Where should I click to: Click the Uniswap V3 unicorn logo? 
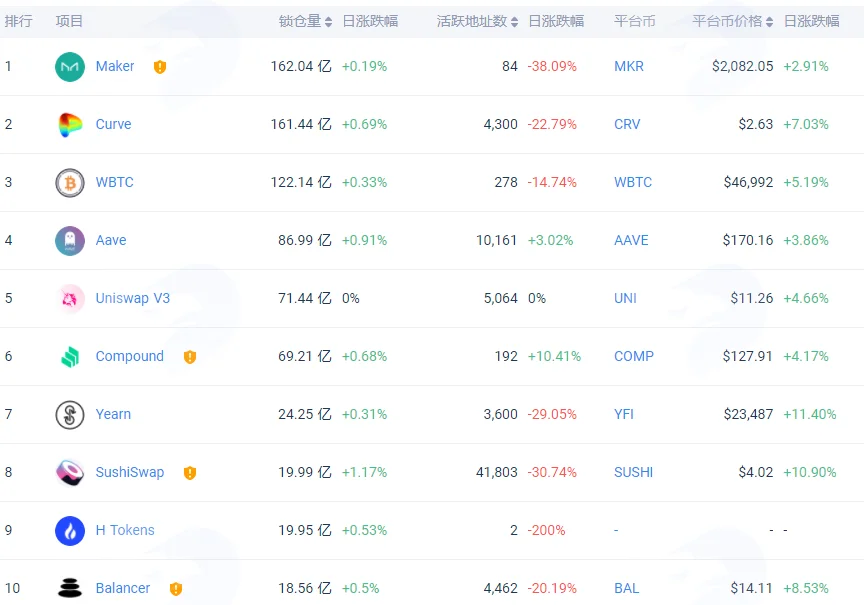pyautogui.click(x=70, y=299)
